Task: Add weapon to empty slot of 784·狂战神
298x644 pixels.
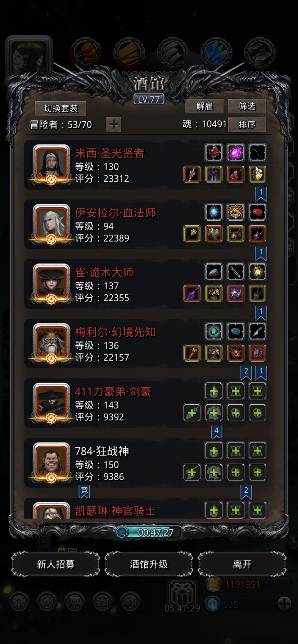Action: coord(192,472)
